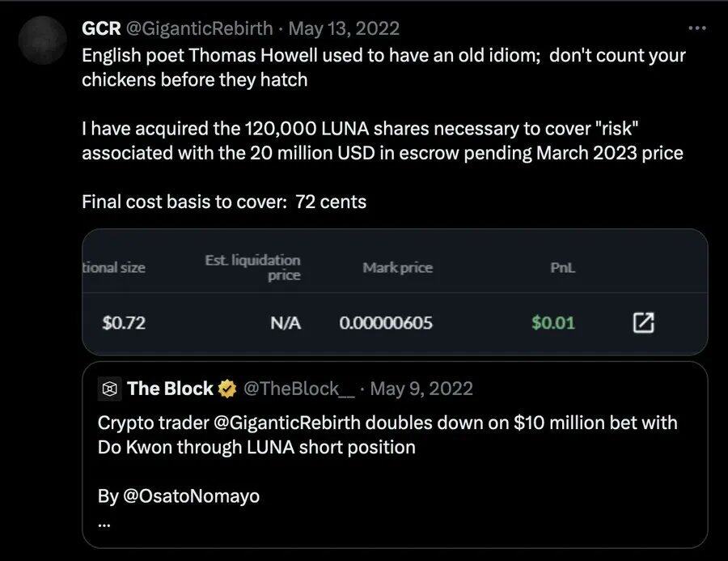
Task: Open the more options ellipsis menu
Action: (696, 28)
